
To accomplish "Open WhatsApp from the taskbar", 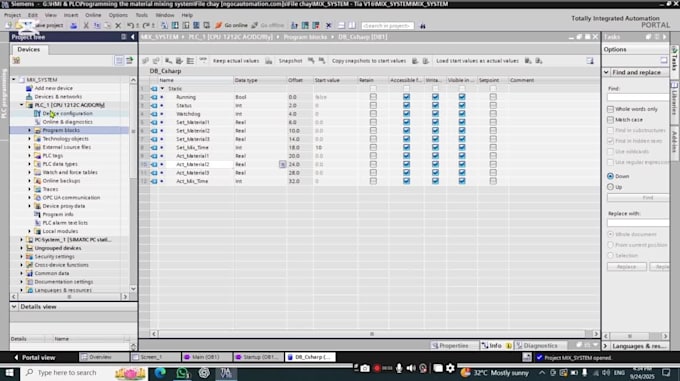I will click(182, 373).
